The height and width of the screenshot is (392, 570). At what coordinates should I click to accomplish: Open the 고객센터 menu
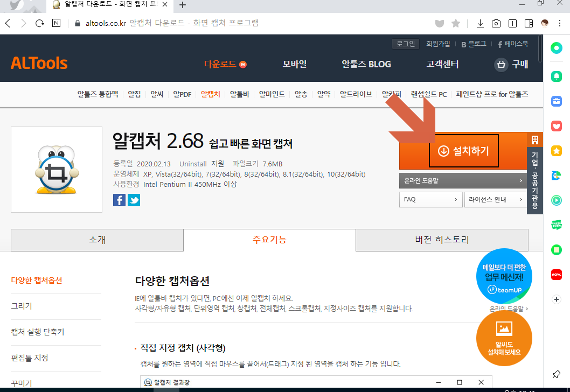(x=442, y=64)
